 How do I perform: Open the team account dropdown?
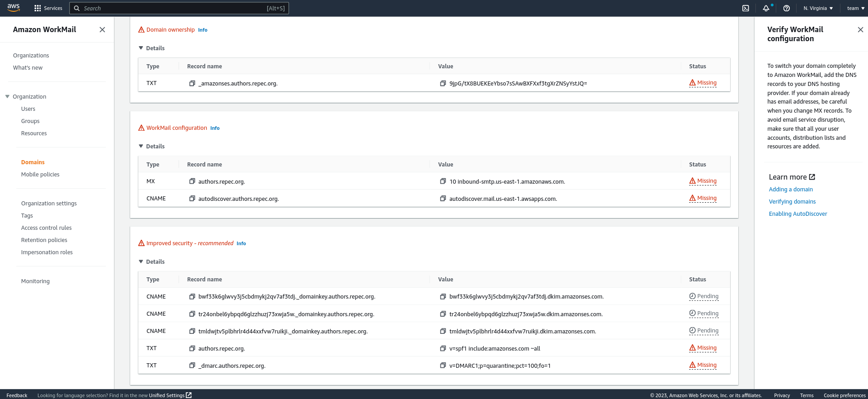pos(855,8)
